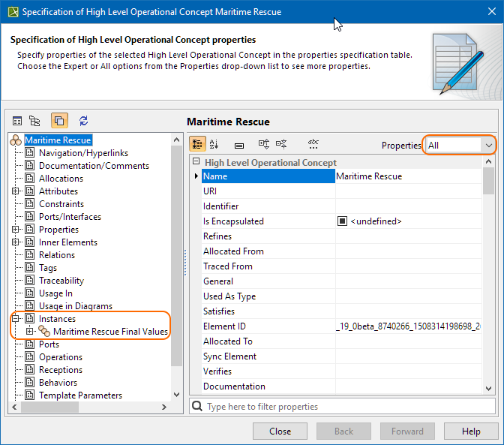Select the Documentation property row
This screenshot has height=445, width=504.
point(341,386)
